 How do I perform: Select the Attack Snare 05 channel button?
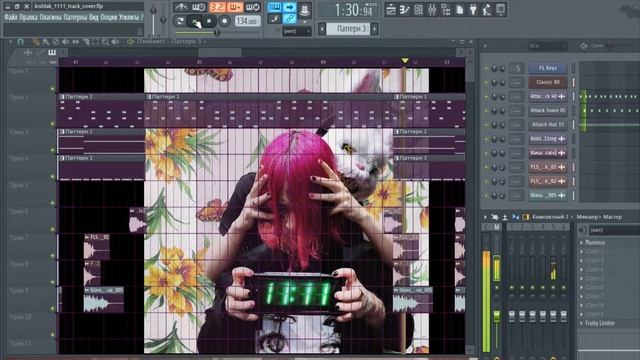[548, 111]
